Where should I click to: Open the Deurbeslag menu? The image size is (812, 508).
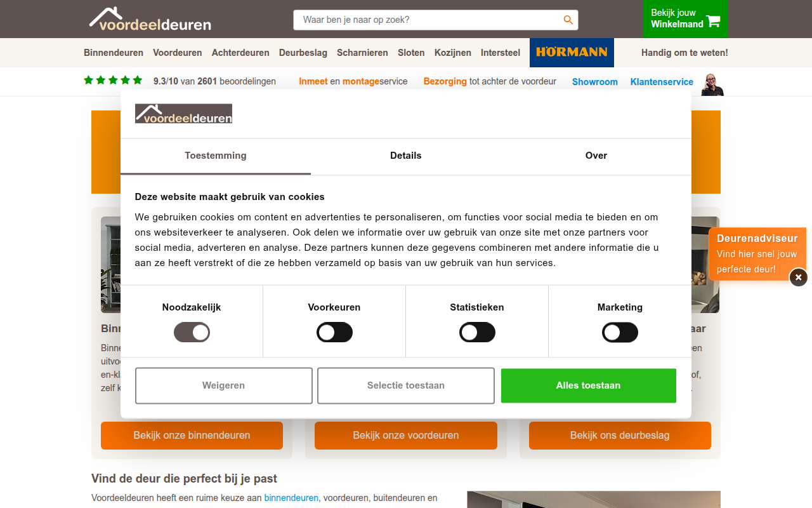(303, 53)
